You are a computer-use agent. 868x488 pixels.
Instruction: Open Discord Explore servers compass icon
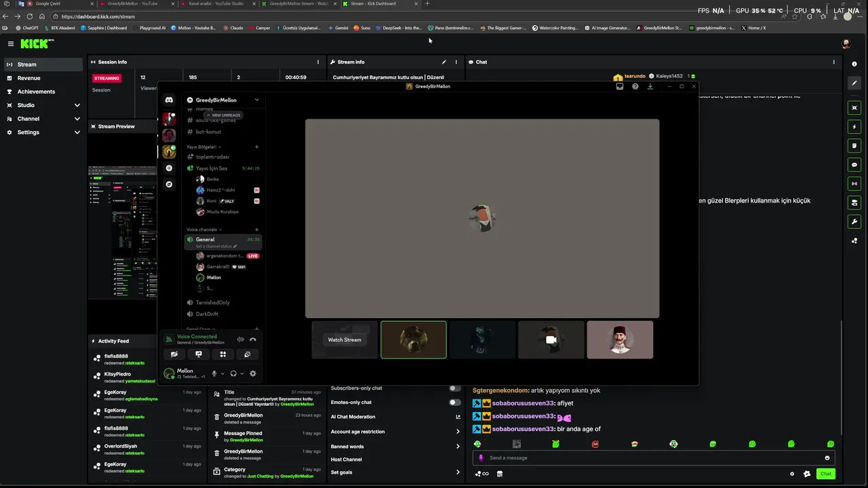(x=169, y=184)
